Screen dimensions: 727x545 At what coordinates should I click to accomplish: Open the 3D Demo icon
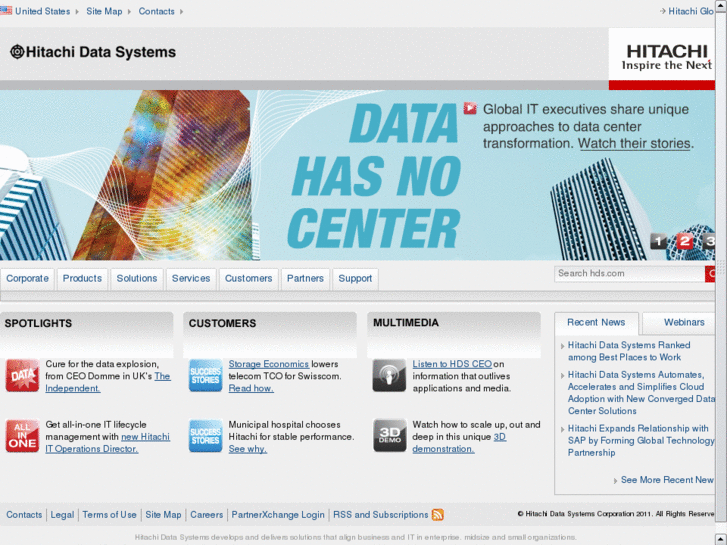[x=390, y=436]
